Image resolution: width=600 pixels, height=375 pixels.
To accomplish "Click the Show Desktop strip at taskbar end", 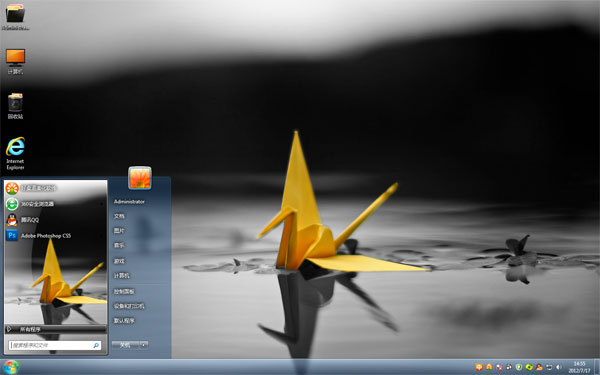I will (x=597, y=367).
